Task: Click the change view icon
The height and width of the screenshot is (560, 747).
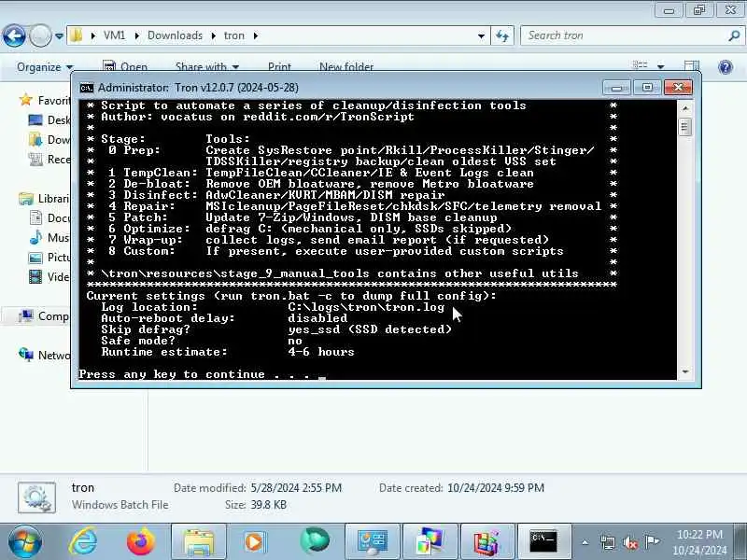Action: 640,65
